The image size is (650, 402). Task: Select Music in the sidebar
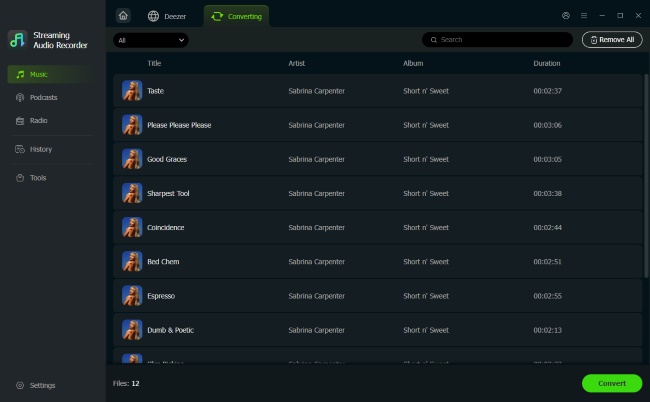pyautogui.click(x=52, y=74)
